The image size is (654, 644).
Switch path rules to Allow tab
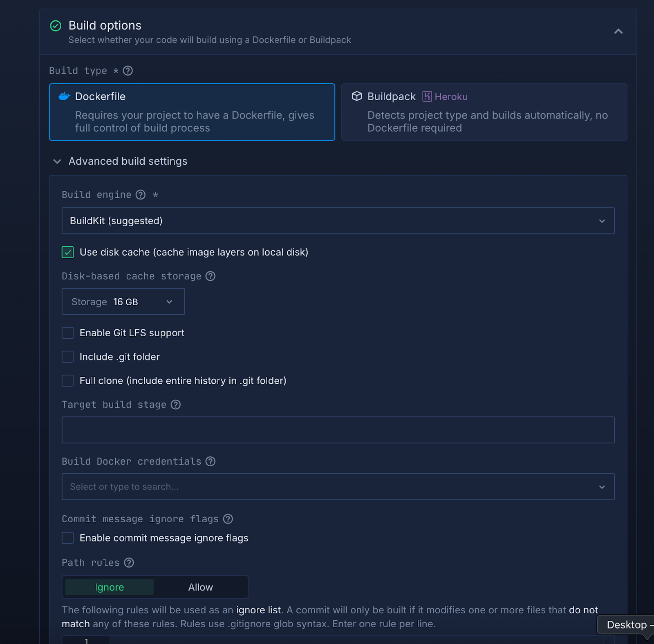(x=200, y=587)
